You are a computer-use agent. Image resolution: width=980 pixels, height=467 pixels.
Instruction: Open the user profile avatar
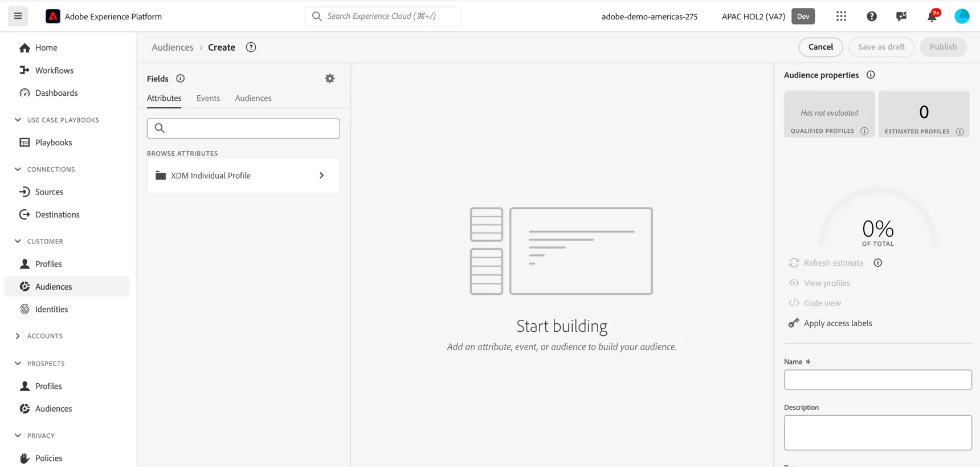click(x=962, y=17)
